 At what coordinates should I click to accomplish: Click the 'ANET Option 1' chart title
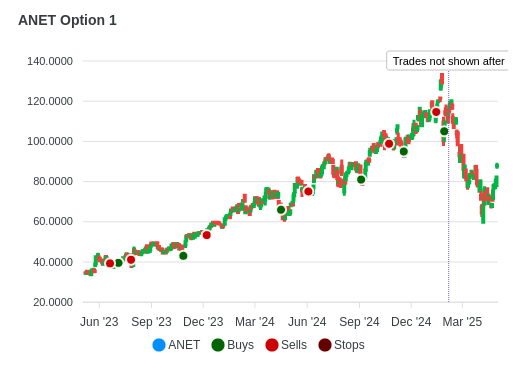pyautogui.click(x=67, y=20)
